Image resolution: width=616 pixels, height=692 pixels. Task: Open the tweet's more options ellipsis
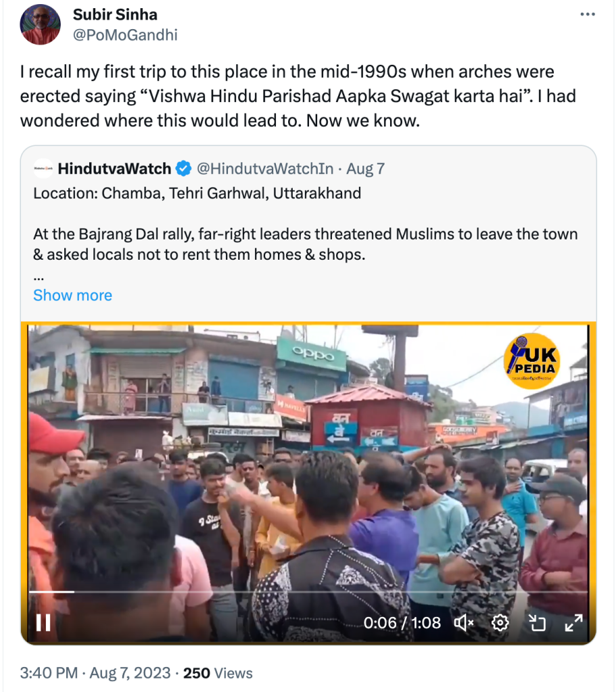(x=588, y=14)
